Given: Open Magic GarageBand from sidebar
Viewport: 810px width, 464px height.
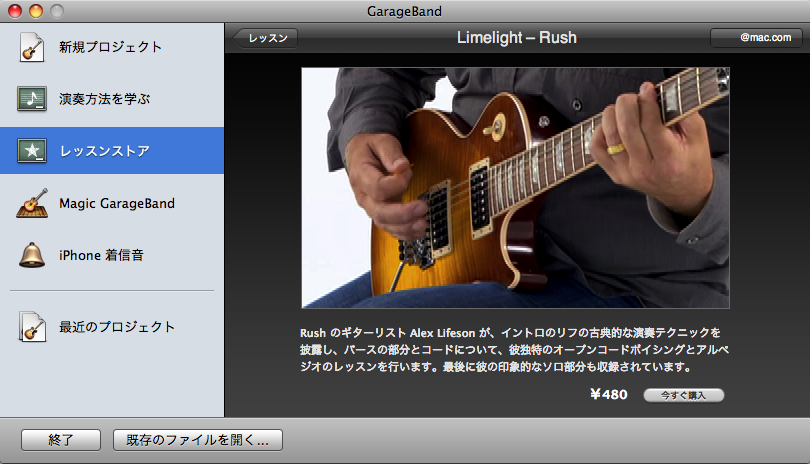Looking at the screenshot, I should point(112,203).
